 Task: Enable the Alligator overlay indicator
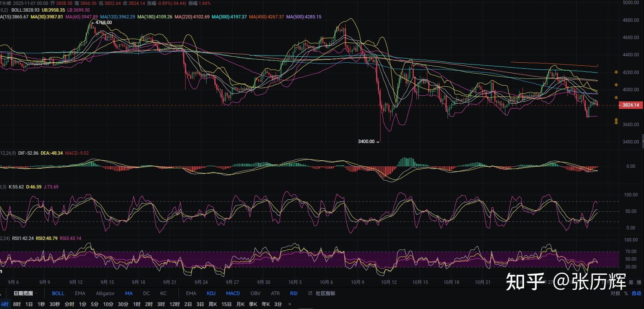(x=105, y=293)
